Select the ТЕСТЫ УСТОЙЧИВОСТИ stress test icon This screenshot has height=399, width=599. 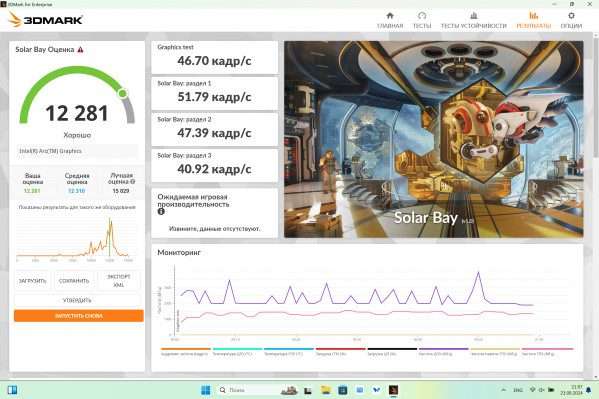coord(474,16)
